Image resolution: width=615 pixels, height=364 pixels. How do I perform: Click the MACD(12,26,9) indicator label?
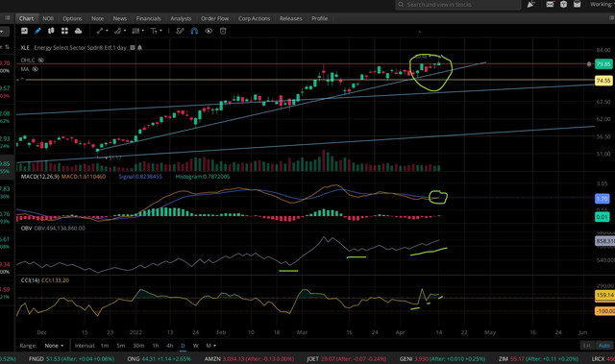(x=40, y=177)
